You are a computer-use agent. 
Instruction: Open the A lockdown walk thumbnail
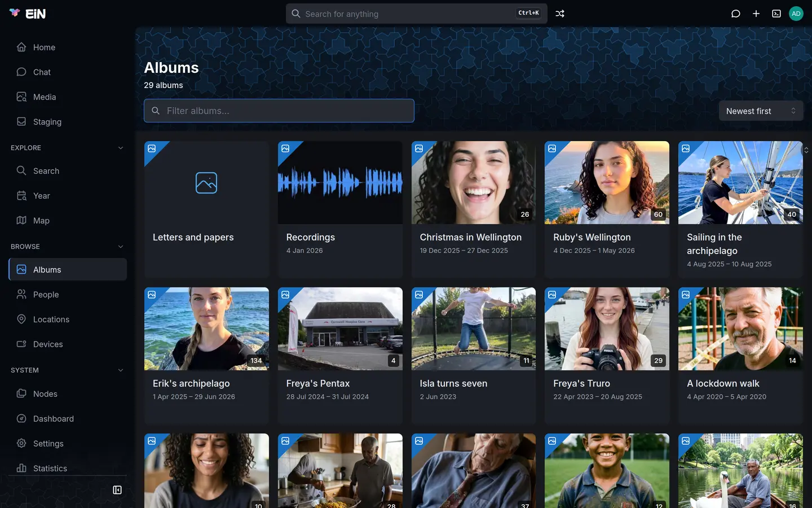tap(740, 329)
